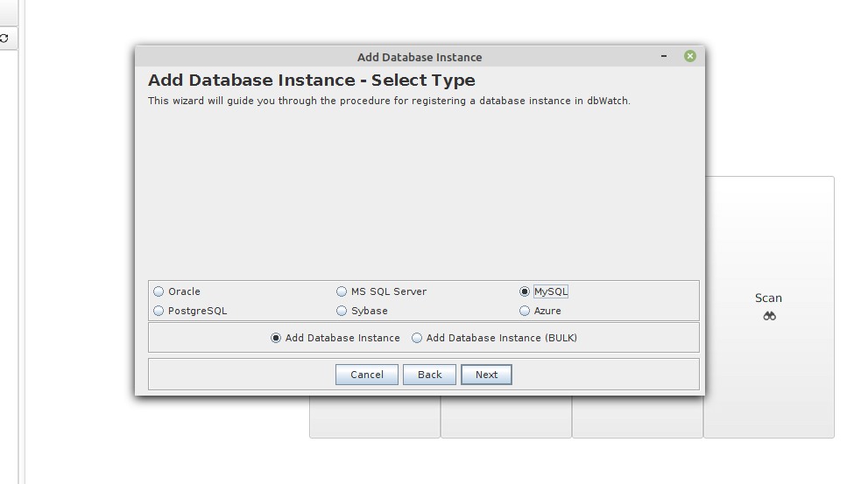
Task: Click Next to continue the wizard
Action: point(486,375)
